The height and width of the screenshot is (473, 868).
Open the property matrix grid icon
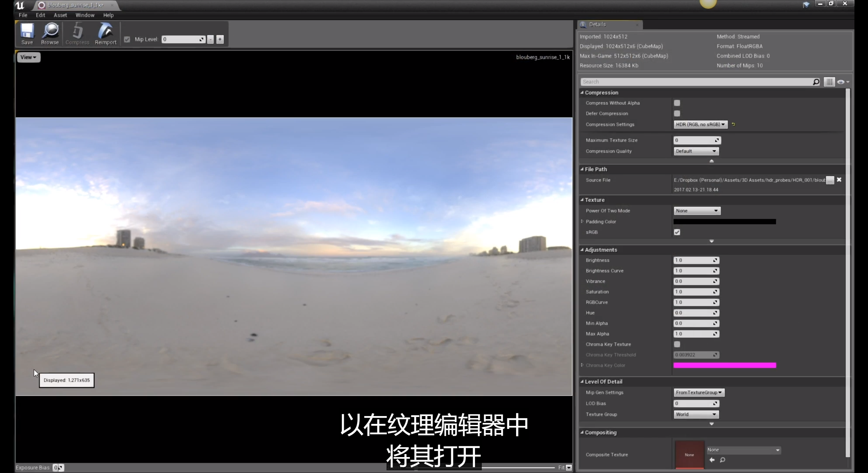[x=829, y=82]
